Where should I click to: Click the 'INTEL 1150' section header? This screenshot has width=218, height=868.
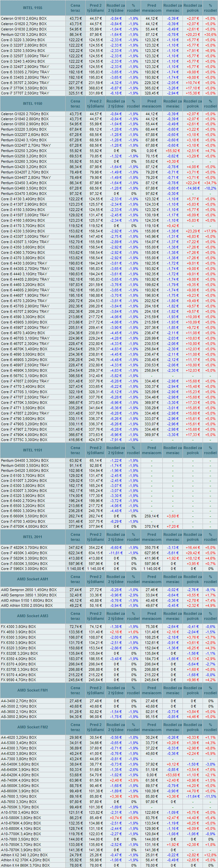point(33,103)
